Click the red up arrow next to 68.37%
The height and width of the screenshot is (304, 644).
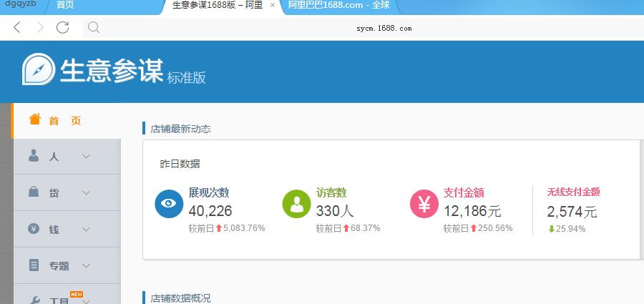click(346, 228)
